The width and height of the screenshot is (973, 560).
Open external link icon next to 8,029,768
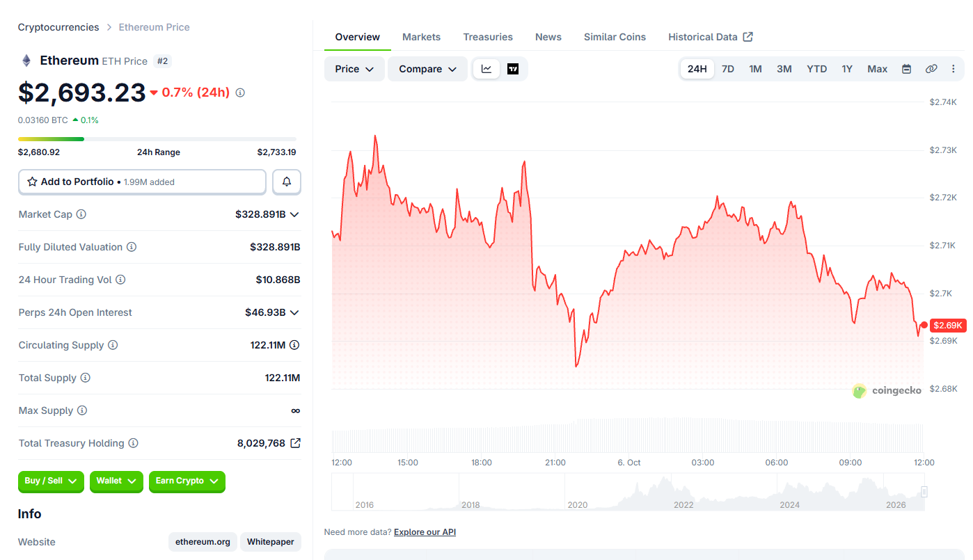(x=295, y=443)
